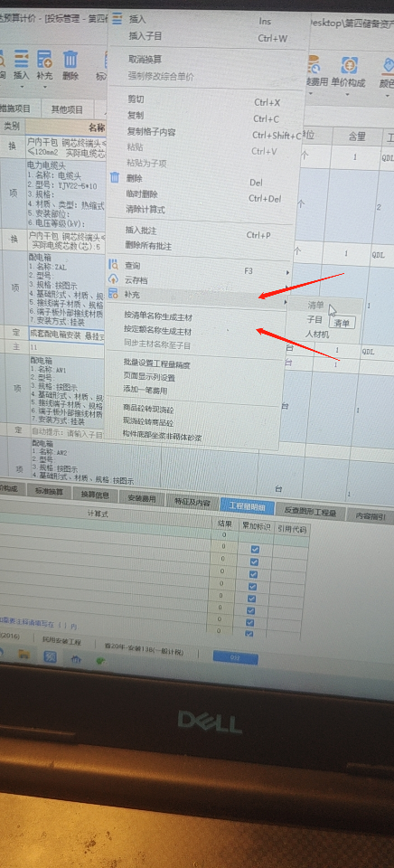
Task: Select 临时删除 from the context menu
Action: [x=142, y=194]
